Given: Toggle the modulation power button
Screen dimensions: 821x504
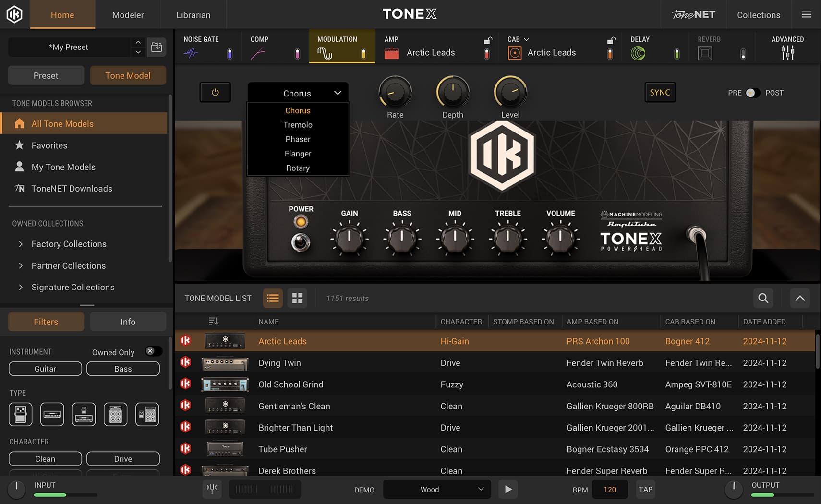Looking at the screenshot, I should pos(215,92).
